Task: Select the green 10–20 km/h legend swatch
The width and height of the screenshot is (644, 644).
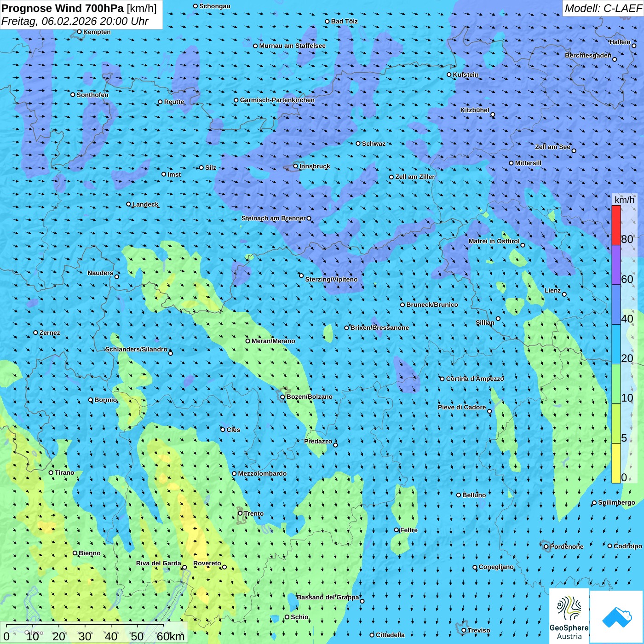Action: tap(616, 384)
